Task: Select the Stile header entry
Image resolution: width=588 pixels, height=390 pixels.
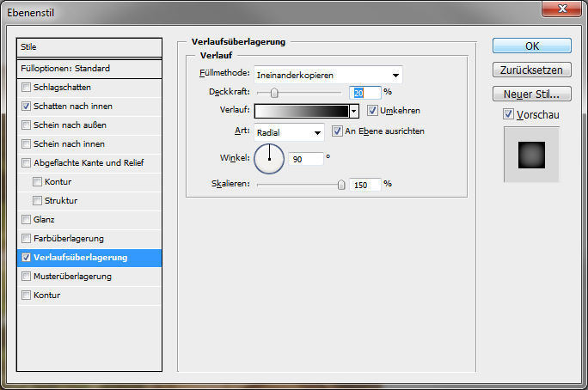Action: [x=89, y=46]
